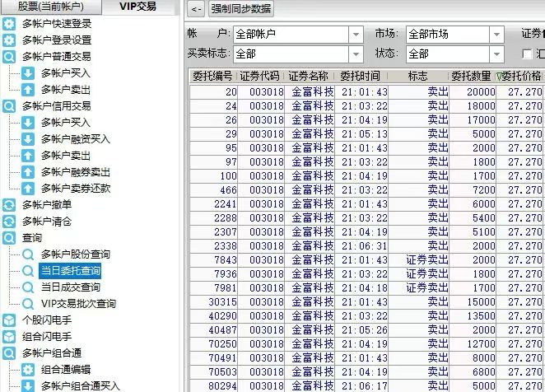Open 多帐户股份查询 under 查询
The height and width of the screenshot is (392, 545).
(x=76, y=254)
